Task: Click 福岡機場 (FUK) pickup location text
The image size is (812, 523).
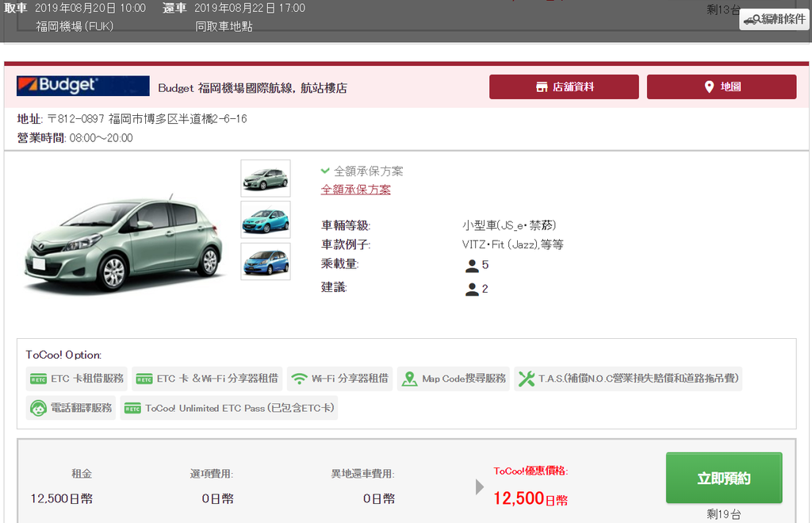Action: 75,26
